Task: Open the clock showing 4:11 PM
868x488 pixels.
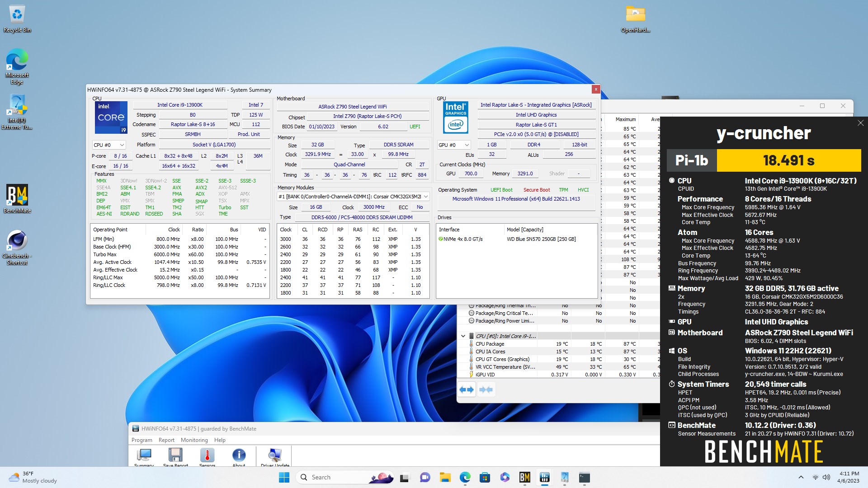Action: [848, 477]
